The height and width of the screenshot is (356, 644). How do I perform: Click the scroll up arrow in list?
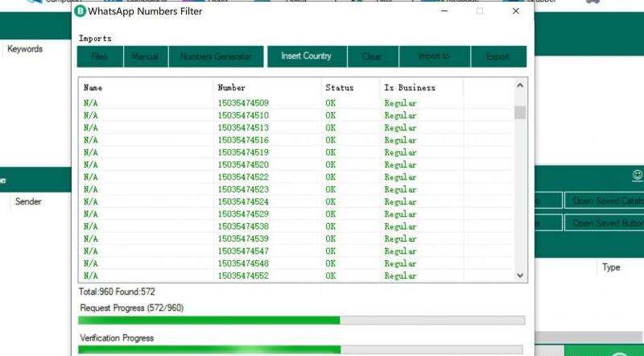[520, 85]
